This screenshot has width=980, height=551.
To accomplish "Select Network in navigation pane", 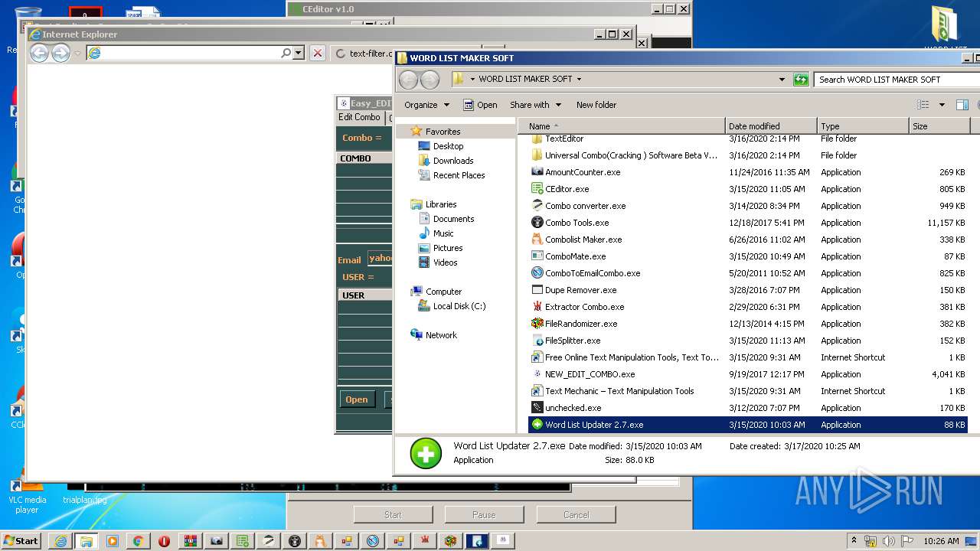I will click(x=441, y=335).
